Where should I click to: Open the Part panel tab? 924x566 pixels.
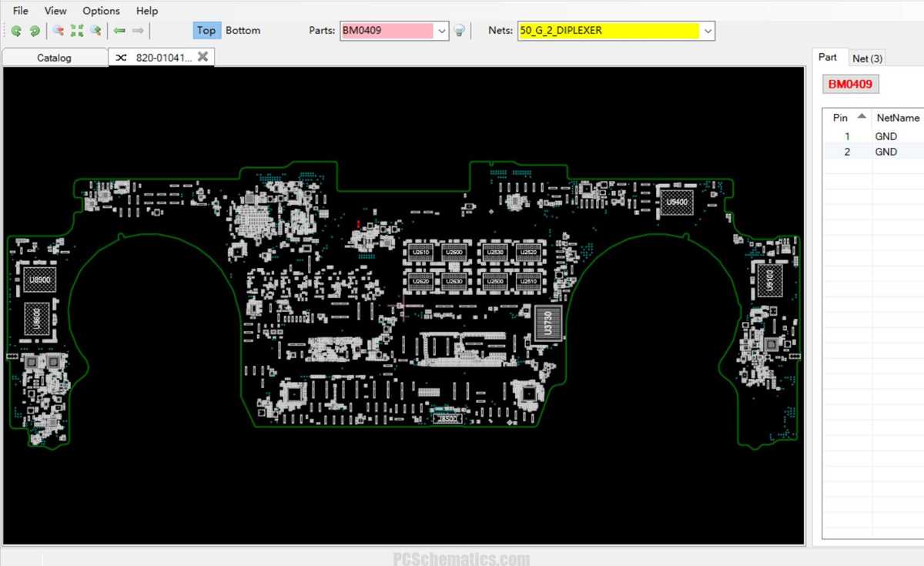[828, 57]
